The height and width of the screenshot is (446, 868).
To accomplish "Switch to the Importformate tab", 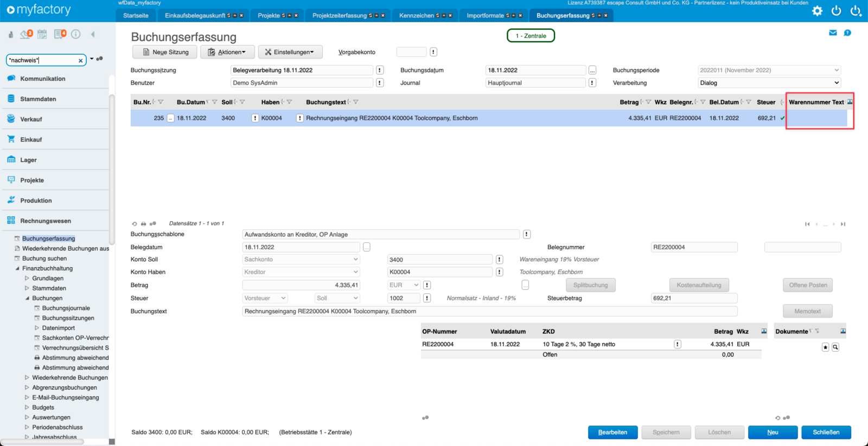I will [485, 16].
